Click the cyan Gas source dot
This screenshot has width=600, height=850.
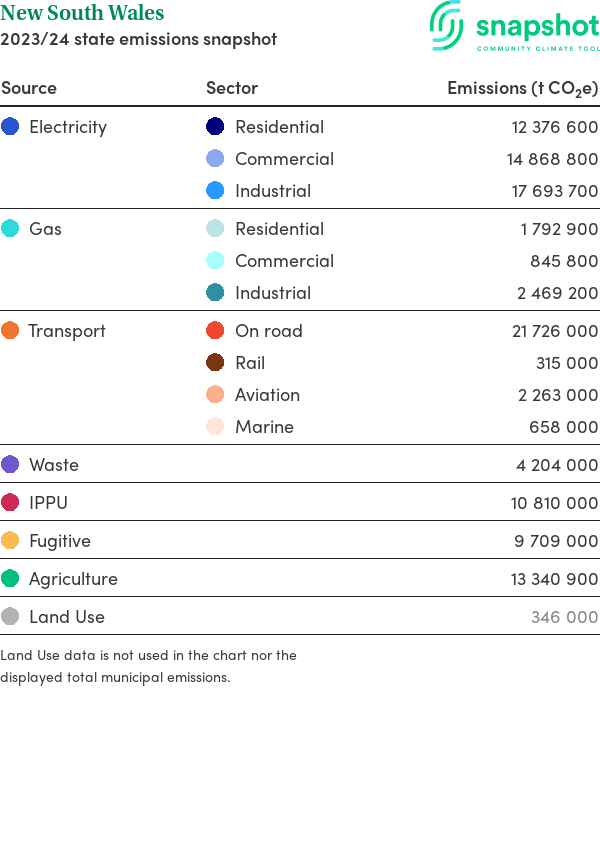click(11, 229)
